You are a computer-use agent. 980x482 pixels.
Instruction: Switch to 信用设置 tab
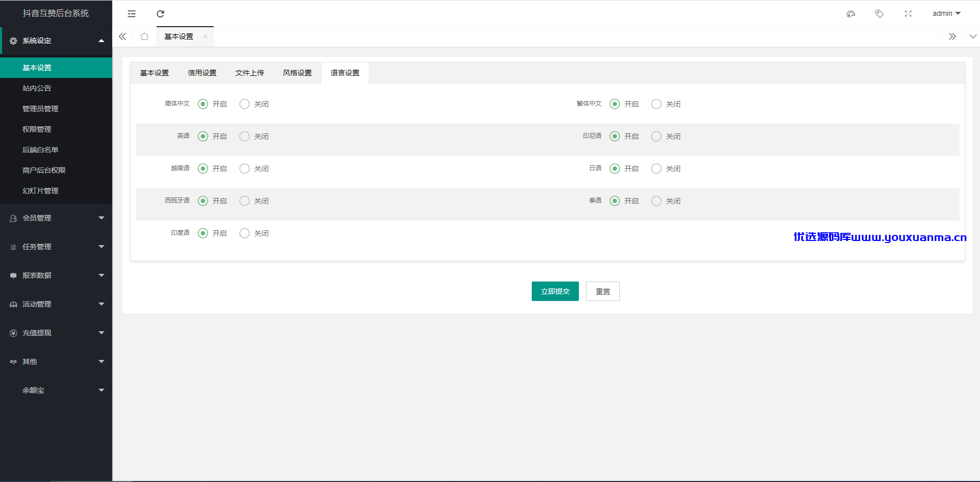coord(202,73)
